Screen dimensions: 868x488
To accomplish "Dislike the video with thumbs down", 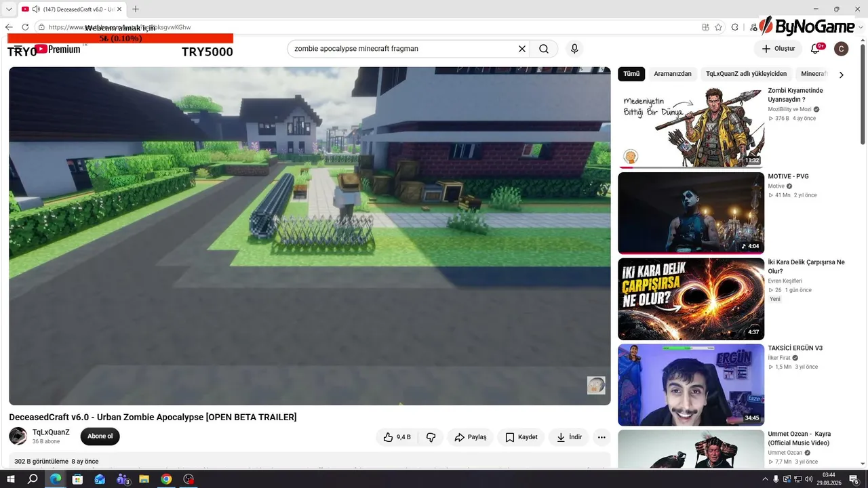I will (x=431, y=437).
